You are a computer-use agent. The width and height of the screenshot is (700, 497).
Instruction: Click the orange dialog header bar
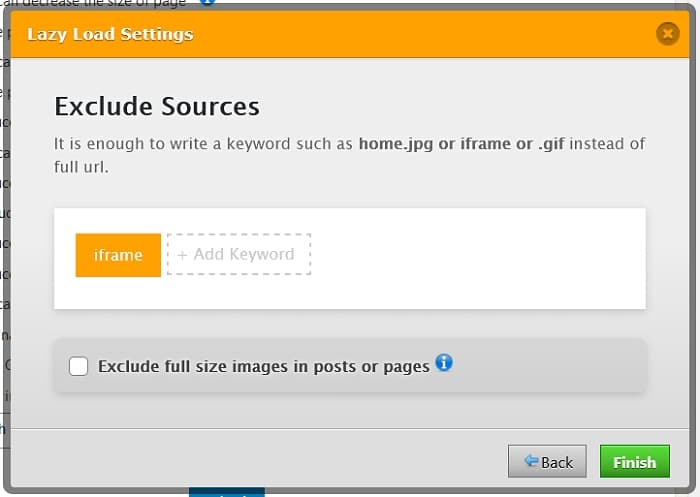(400, 34)
